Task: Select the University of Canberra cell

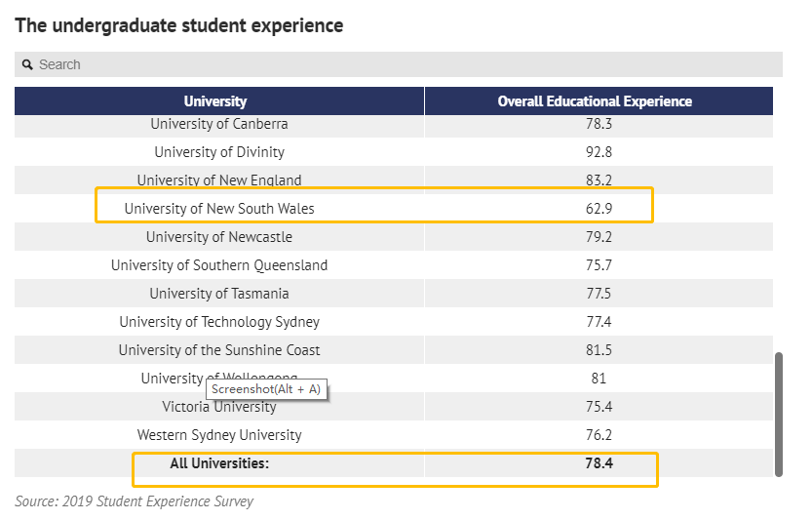Action: [x=219, y=124]
